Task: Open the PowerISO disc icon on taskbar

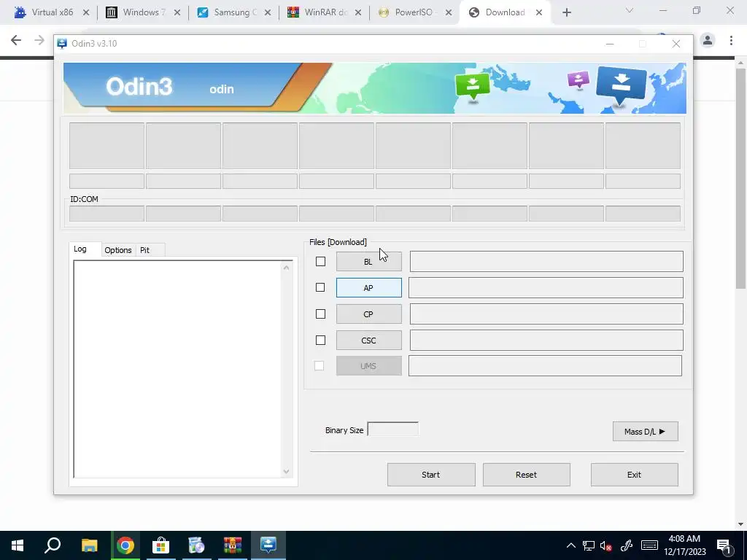Action: [x=196, y=545]
